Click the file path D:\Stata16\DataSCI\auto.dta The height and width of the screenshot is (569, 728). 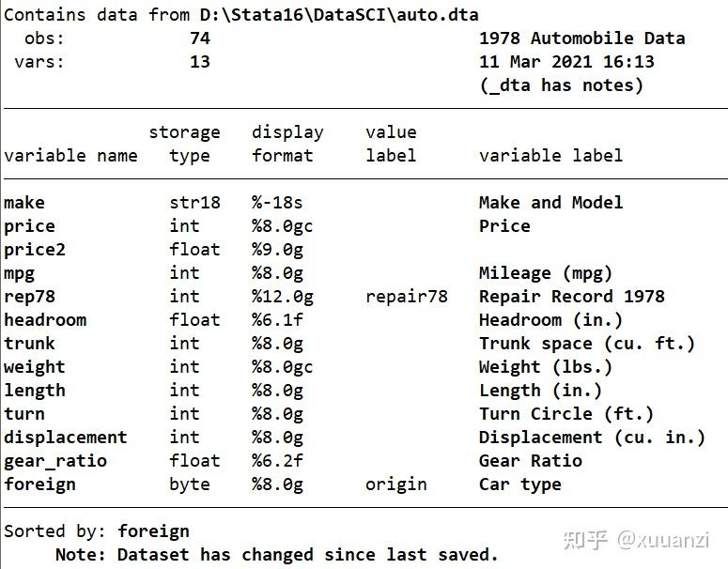point(334,15)
